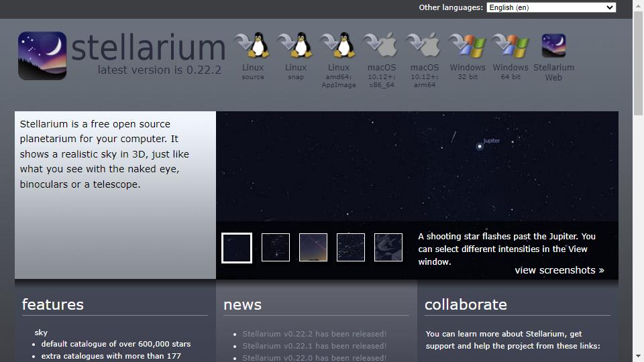Download Linux source package icon

[252, 45]
